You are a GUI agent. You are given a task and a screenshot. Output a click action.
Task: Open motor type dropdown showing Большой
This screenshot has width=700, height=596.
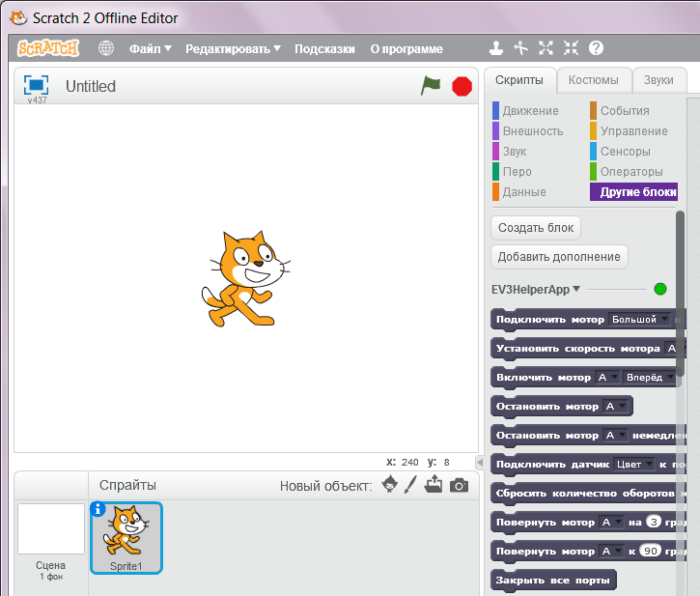pos(640,320)
